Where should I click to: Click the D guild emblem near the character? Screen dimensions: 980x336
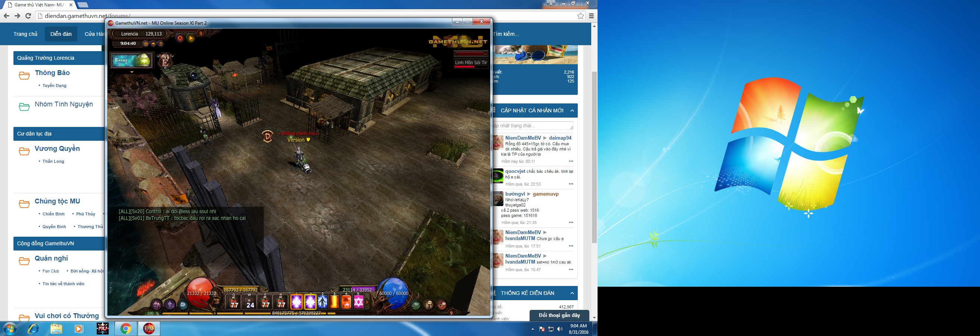(268, 136)
